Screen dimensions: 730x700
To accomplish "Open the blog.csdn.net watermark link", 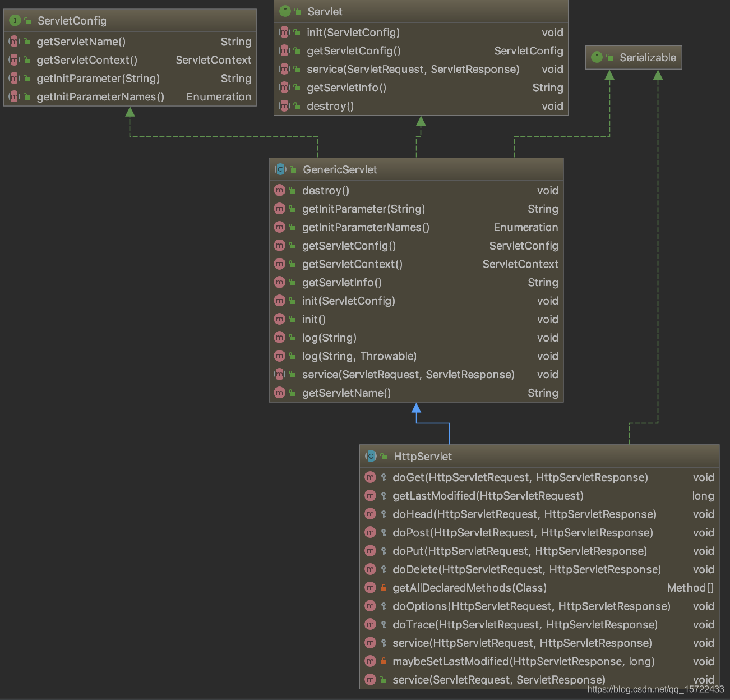I will (655, 689).
